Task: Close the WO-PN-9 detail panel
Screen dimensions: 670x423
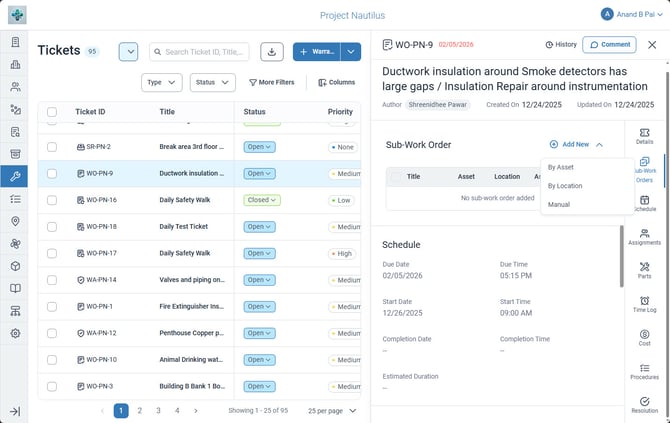Action: tap(652, 44)
